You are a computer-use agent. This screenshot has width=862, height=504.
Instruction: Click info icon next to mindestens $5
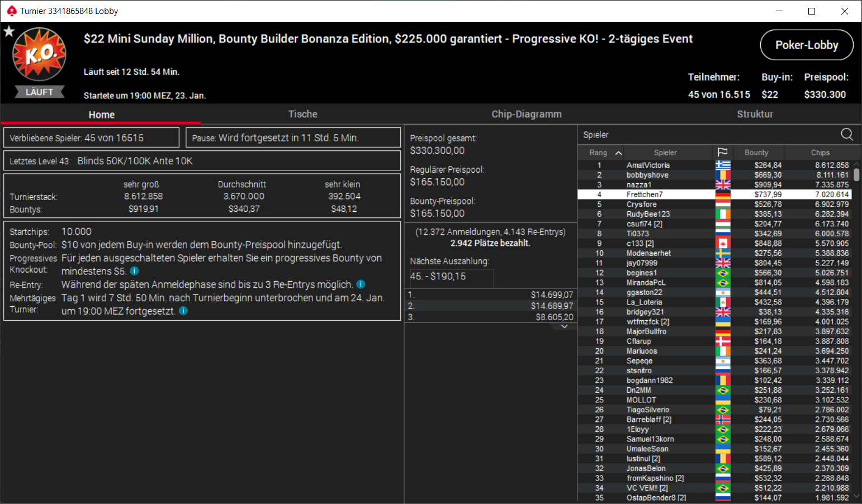[134, 271]
